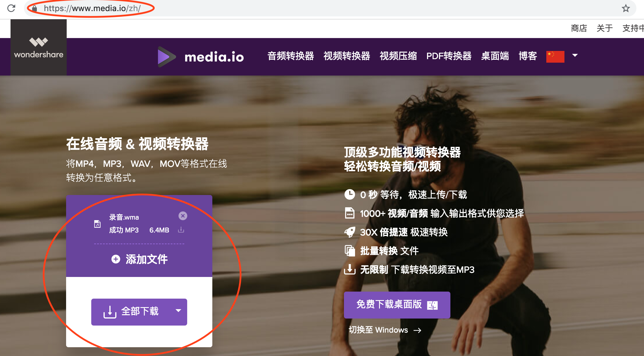Click the rocket icon beside 30X 倍提速

coord(349,232)
